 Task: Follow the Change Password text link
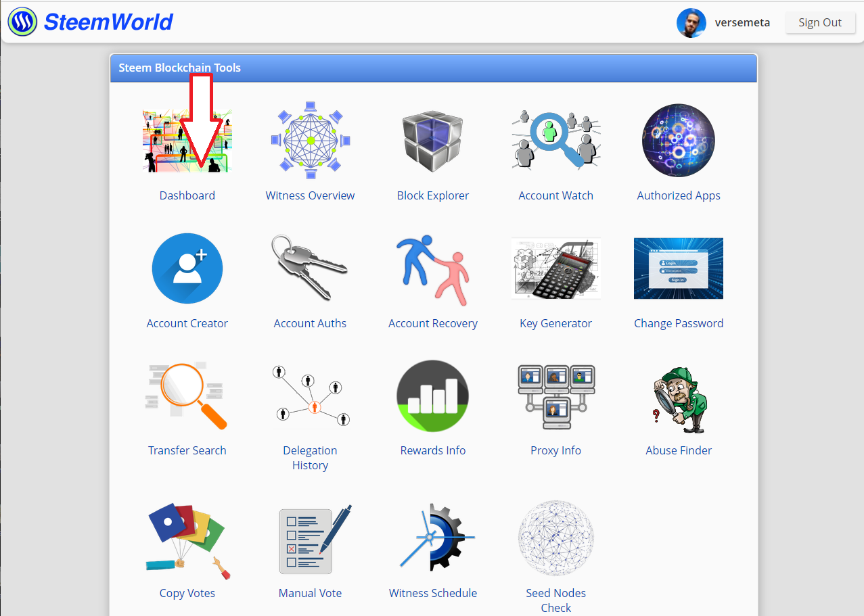pyautogui.click(x=679, y=323)
